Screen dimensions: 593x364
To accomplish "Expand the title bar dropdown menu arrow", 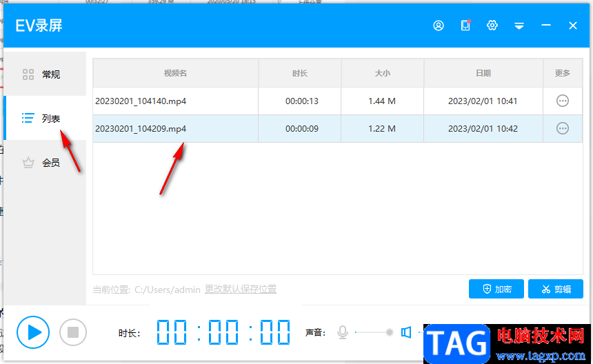I will tap(519, 26).
